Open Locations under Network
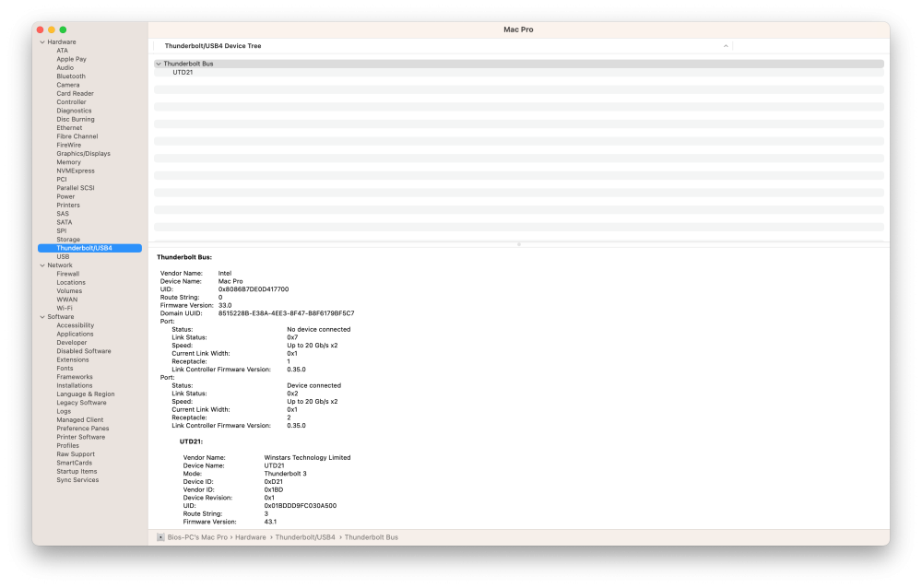922x588 pixels. pyautogui.click(x=71, y=283)
